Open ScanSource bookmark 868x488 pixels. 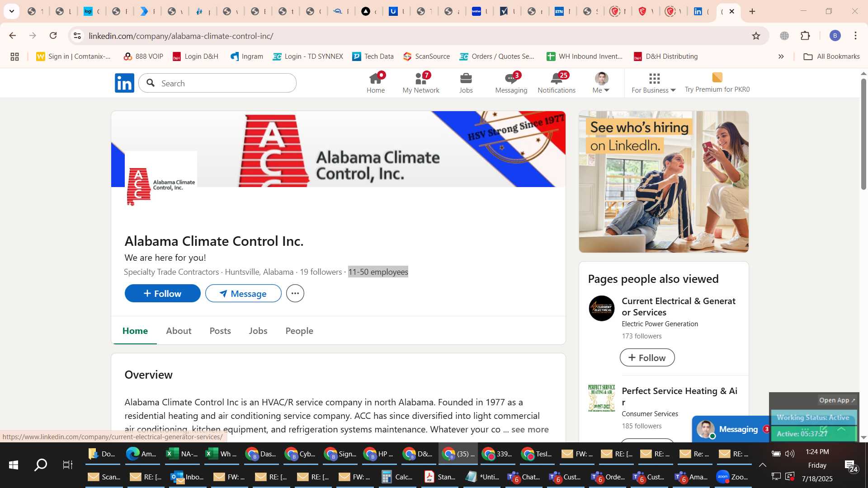click(x=427, y=56)
